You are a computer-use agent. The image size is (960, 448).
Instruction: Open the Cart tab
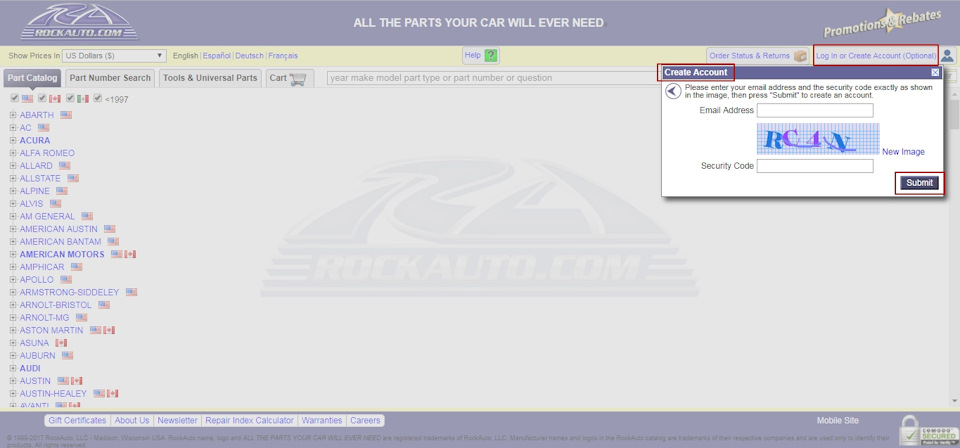click(x=290, y=78)
